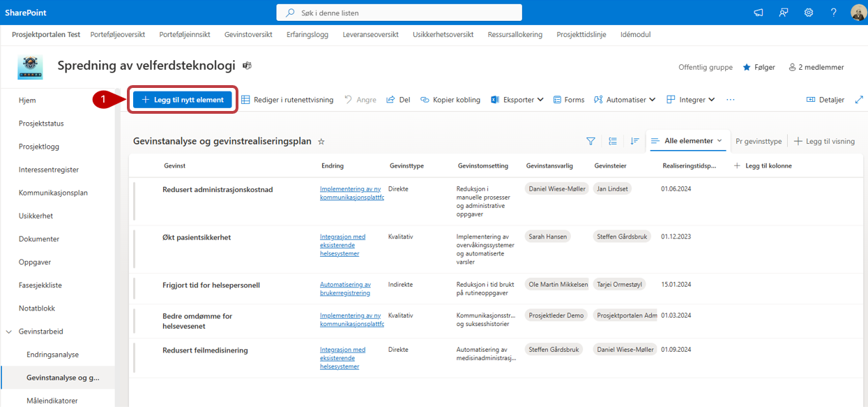
Task: Expand the Automatiser menu
Action: point(624,100)
